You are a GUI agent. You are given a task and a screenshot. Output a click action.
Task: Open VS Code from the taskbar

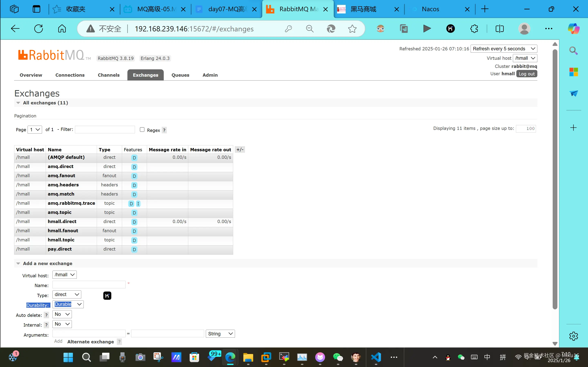376,357
